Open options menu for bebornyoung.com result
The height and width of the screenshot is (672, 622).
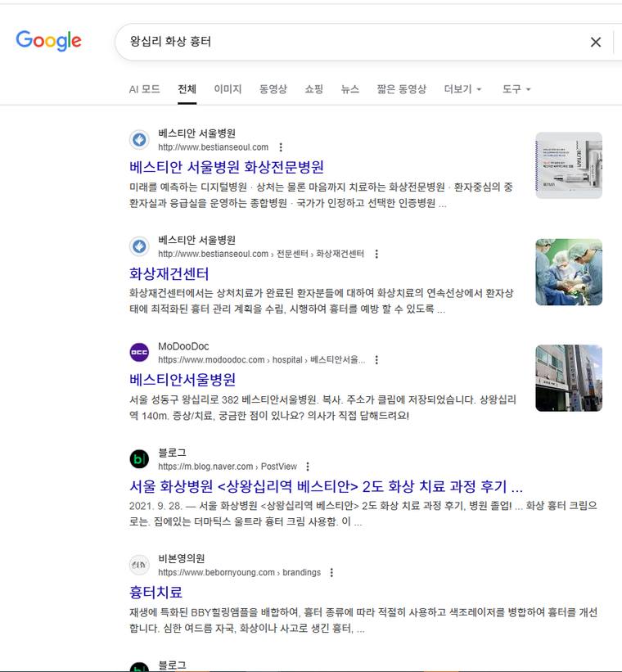point(331,572)
